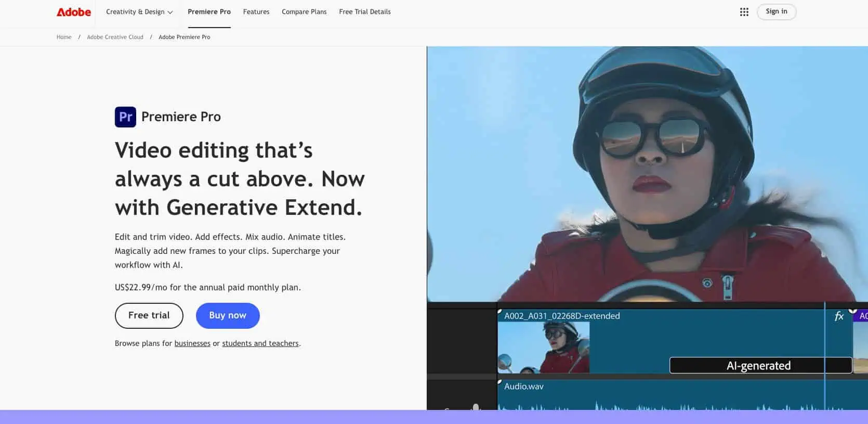868x424 pixels.
Task: Click the fx icon on clip
Action: click(x=839, y=316)
